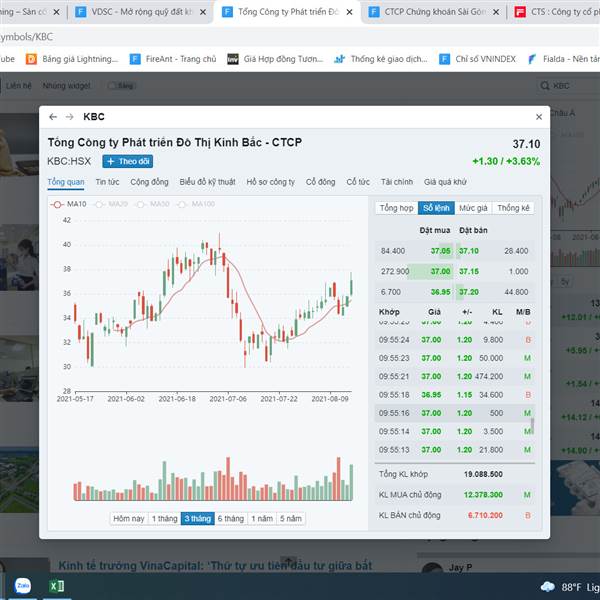Open the VinaCapital news headline
The height and width of the screenshot is (600, 600).
click(x=215, y=566)
